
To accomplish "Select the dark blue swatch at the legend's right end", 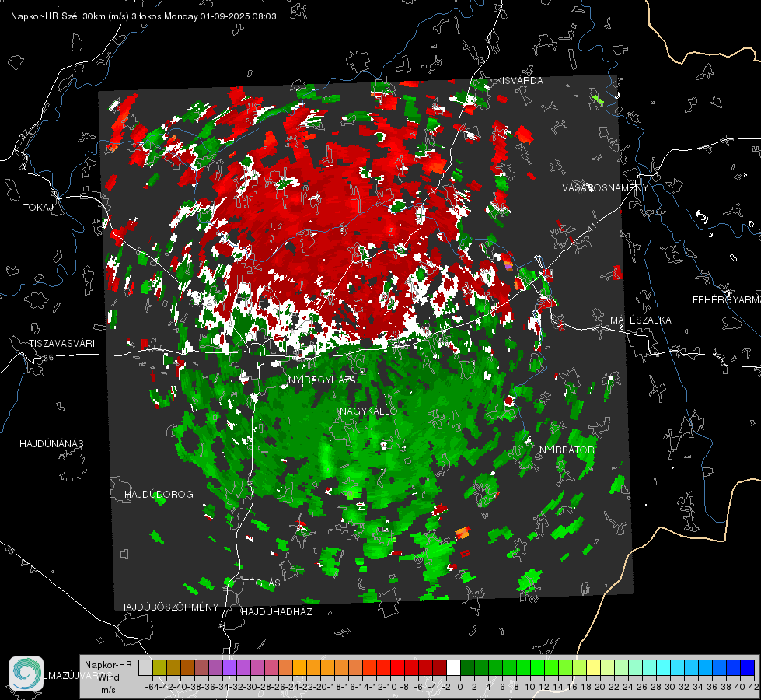I will (748, 667).
